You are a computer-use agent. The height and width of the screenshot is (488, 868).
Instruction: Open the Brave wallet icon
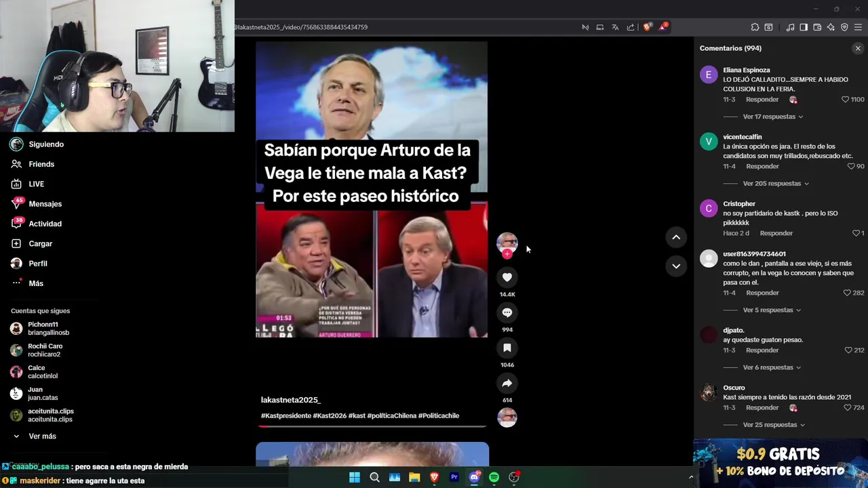tap(817, 27)
